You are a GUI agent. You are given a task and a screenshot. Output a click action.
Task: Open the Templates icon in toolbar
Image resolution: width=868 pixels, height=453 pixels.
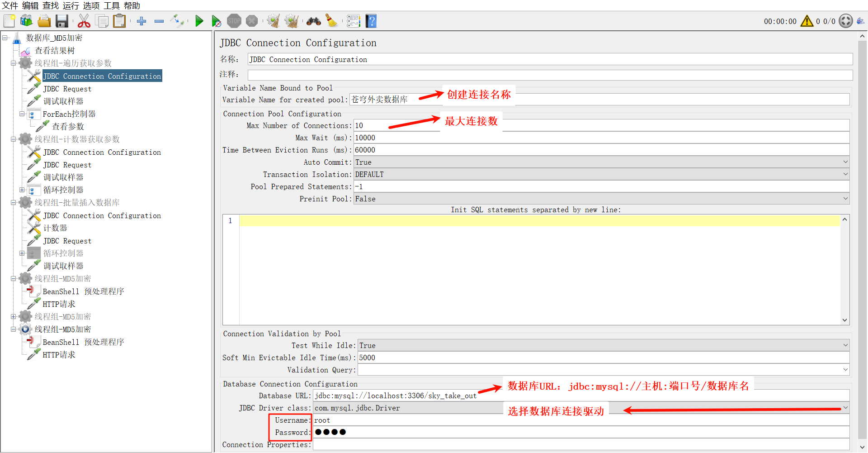coord(27,21)
